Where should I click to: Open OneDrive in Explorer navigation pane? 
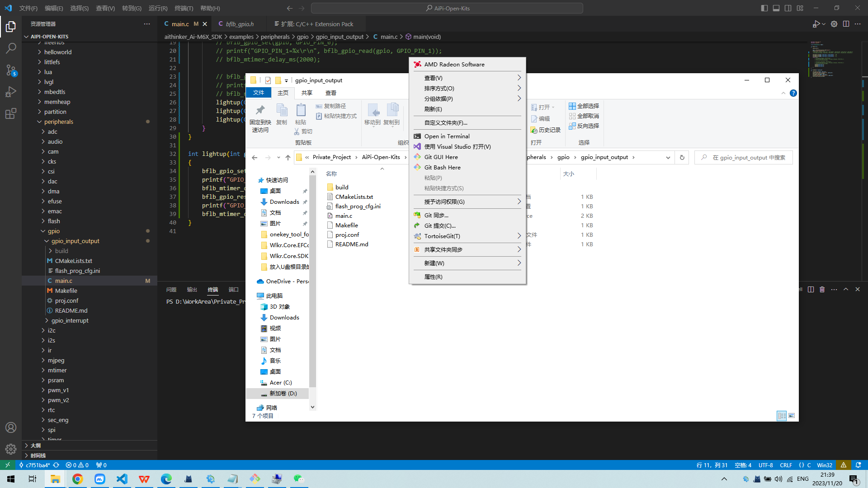coord(283,282)
